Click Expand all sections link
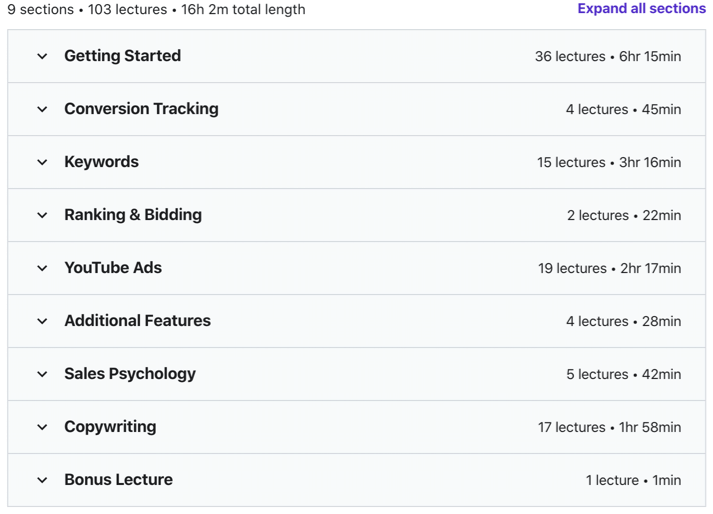The width and height of the screenshot is (713, 514). [641, 9]
